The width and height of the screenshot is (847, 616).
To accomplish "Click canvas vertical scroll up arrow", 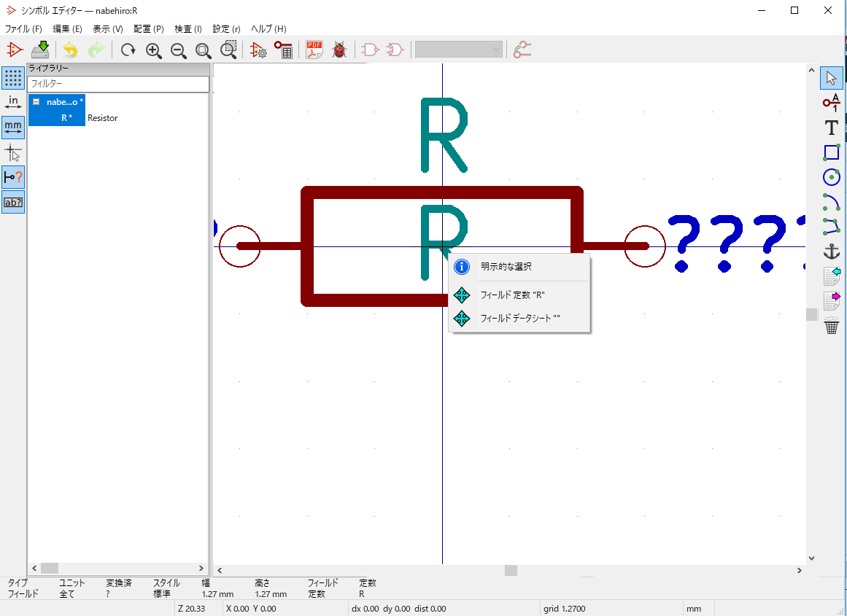I will click(x=811, y=70).
